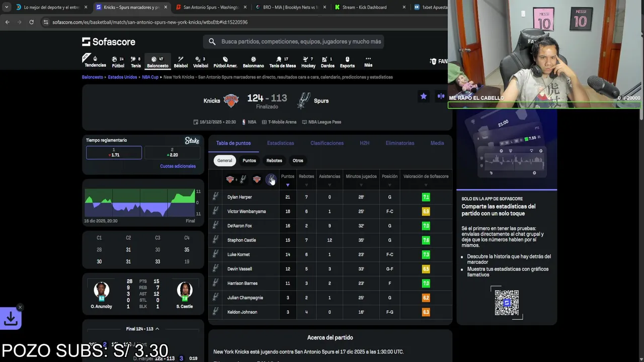Screen dimensions: 644x362
Task: Click Keldon Johnson's 6.3 rating badge
Action: 426,312
